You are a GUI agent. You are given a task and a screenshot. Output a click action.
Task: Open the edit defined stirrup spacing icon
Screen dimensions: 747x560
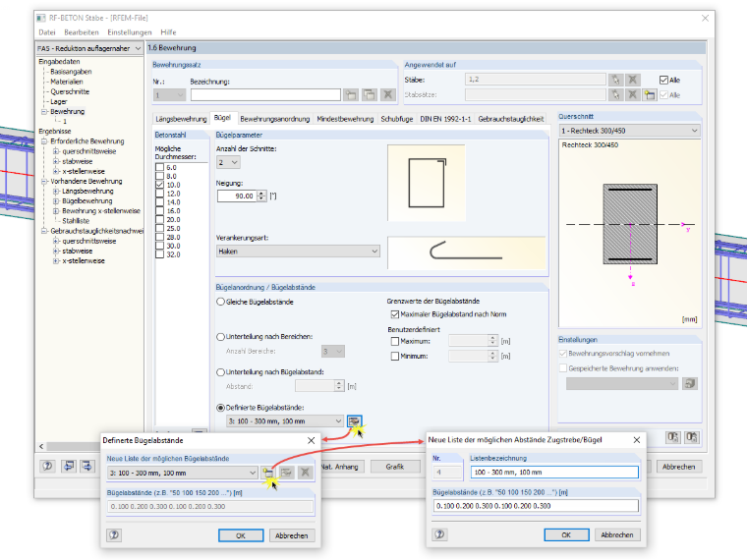coord(354,420)
